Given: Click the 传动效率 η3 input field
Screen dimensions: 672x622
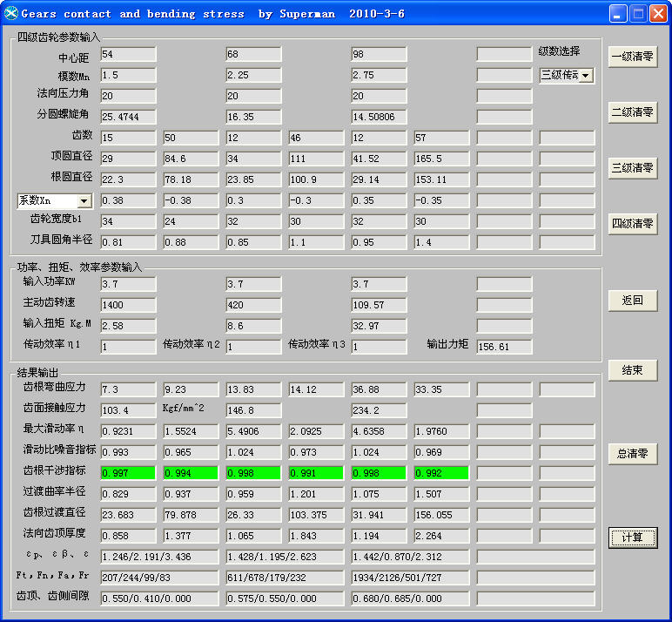Looking at the screenshot, I should (379, 347).
